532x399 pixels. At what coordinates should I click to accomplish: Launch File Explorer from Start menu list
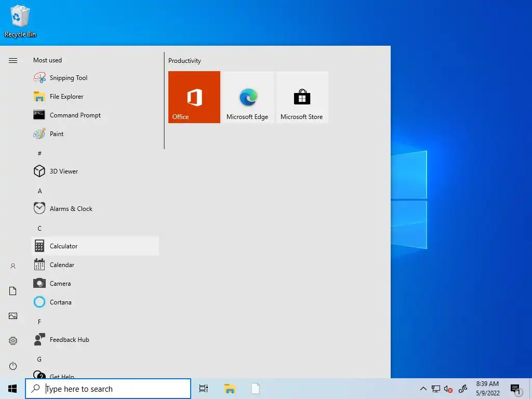(95, 96)
